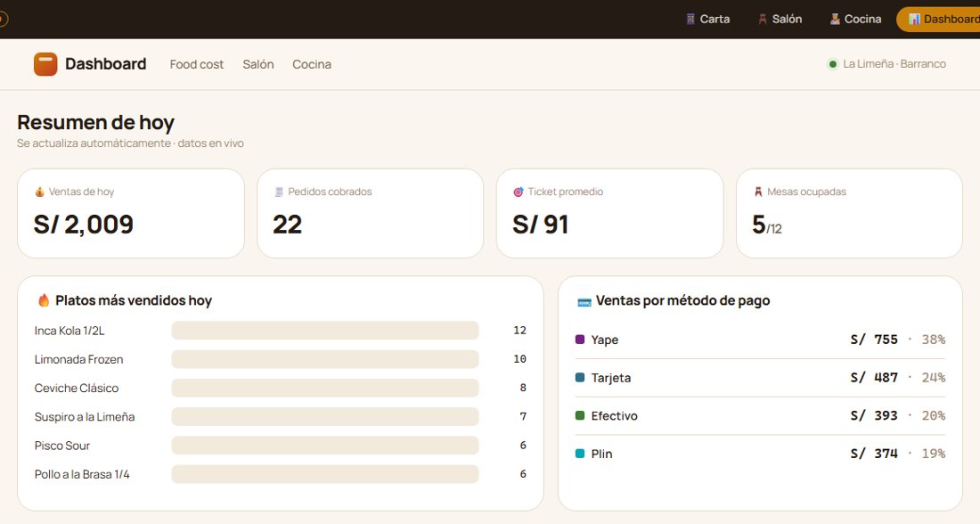This screenshot has width=980, height=524.
Task: Open the Carta nav item
Action: (x=707, y=19)
